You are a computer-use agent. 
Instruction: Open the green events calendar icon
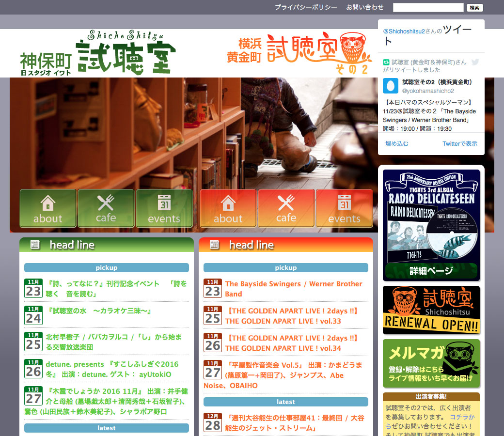click(x=164, y=208)
